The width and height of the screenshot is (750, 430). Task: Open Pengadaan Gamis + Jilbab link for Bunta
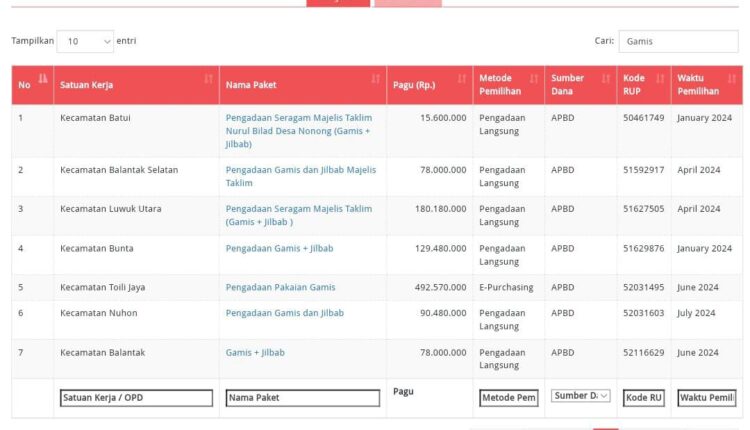click(279, 248)
